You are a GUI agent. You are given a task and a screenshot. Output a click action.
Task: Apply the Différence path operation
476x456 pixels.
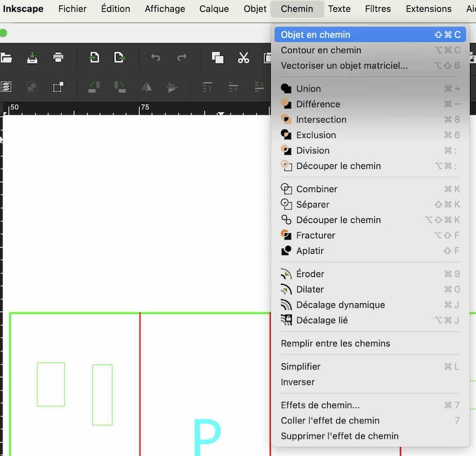370,104
